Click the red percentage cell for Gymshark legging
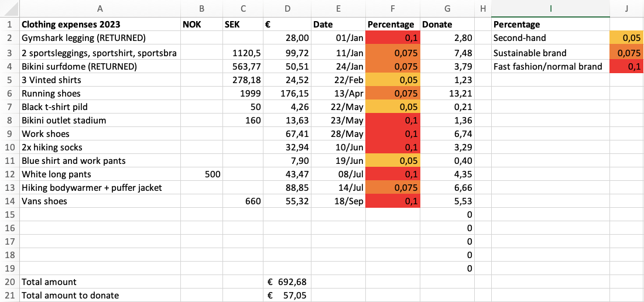This screenshot has height=302, width=644. pyautogui.click(x=393, y=38)
